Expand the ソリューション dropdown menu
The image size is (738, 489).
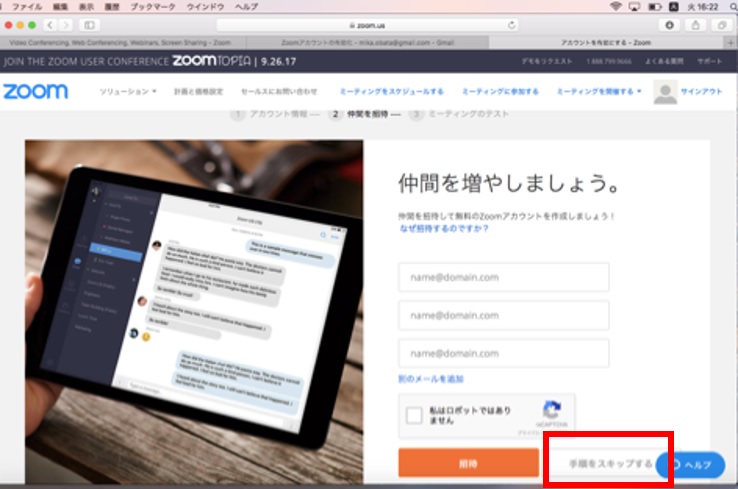pos(128,91)
